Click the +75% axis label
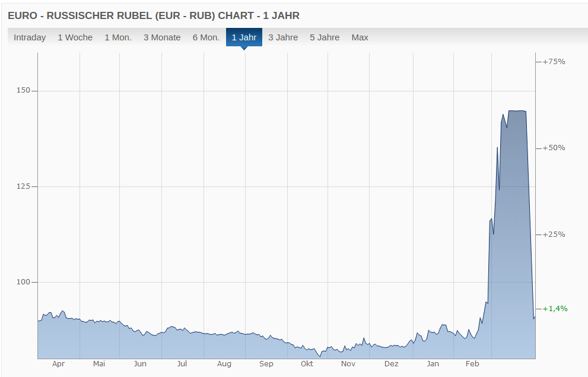The width and height of the screenshot is (588, 377). pos(553,61)
